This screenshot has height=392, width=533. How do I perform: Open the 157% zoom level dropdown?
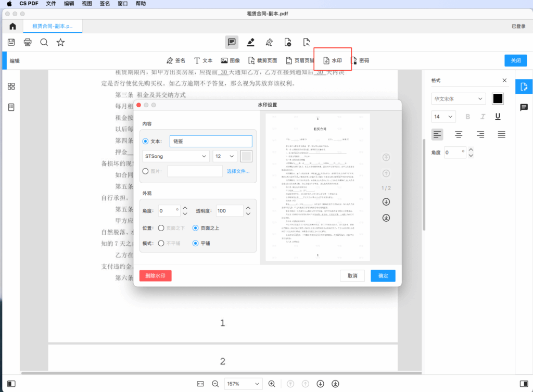click(244, 384)
